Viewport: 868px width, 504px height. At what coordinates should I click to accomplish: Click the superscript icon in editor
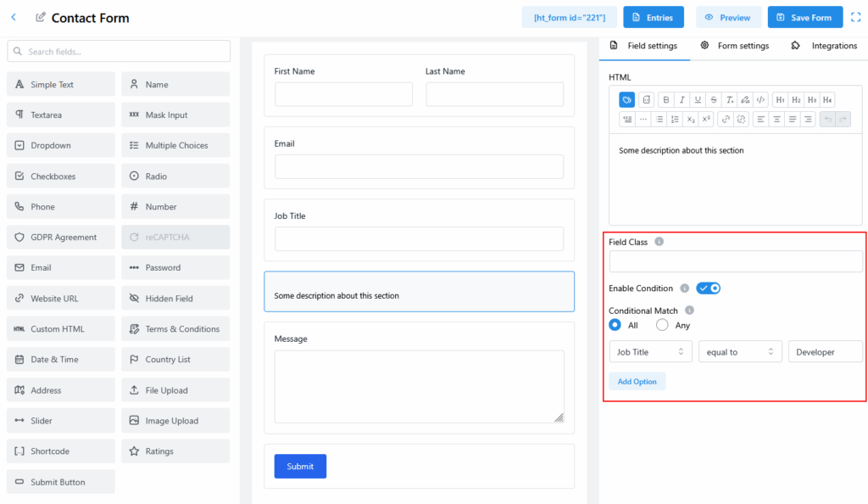pos(706,120)
